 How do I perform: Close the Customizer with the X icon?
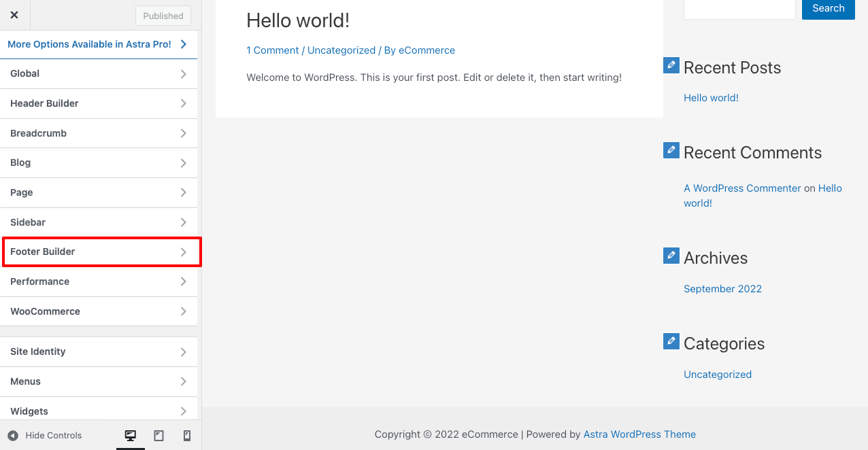(14, 14)
